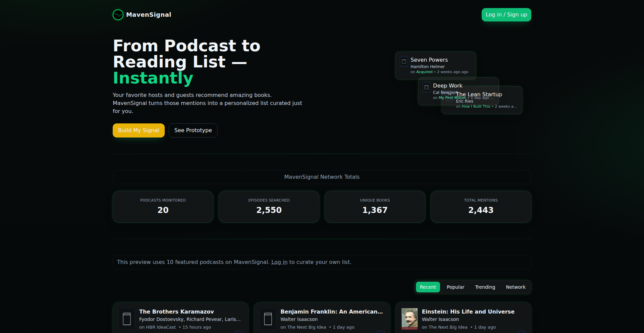Click the See Prototype button

click(193, 130)
